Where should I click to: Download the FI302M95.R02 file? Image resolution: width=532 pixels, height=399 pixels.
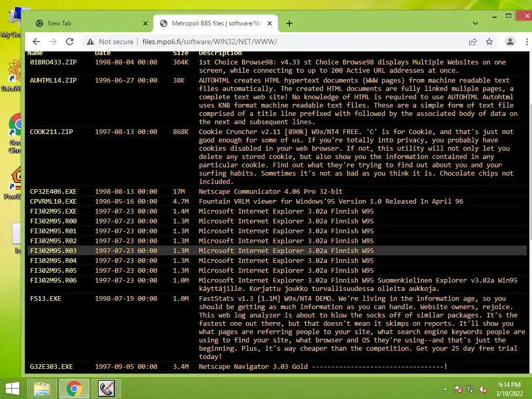pos(54,241)
